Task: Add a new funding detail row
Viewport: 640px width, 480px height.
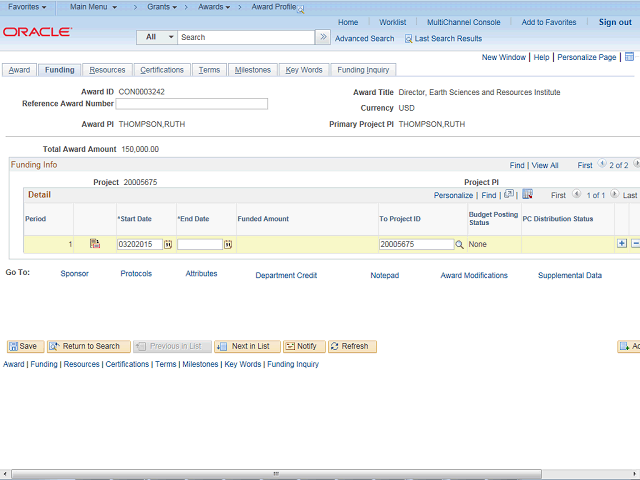Action: click(622, 243)
